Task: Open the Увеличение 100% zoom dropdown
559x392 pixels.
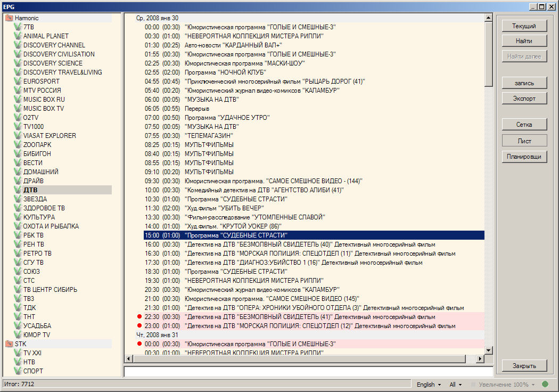Action: [507, 385]
